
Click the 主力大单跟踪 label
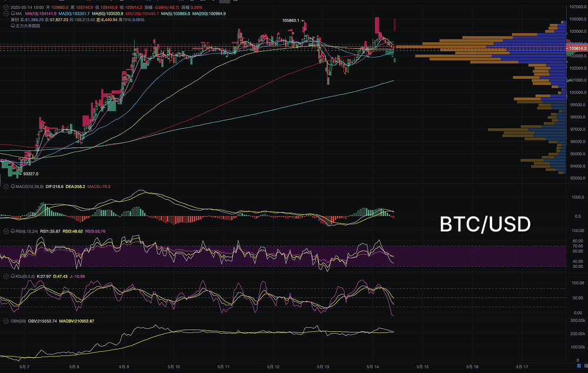click(x=28, y=26)
